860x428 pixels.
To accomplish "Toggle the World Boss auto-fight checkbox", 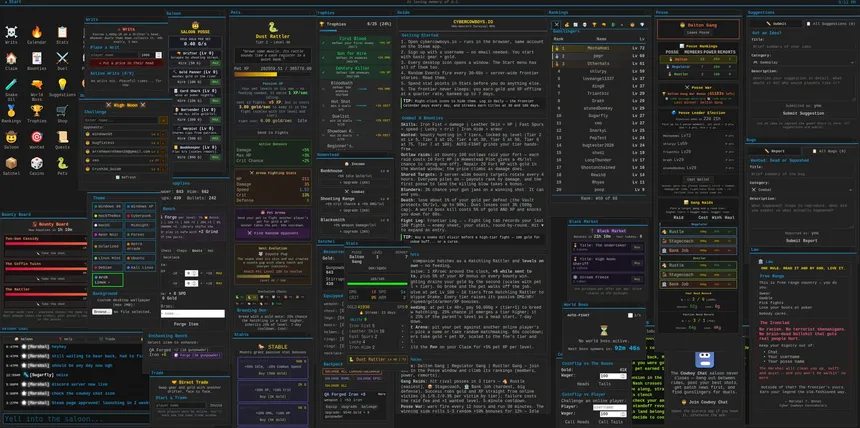I will pyautogui.click(x=630, y=316).
